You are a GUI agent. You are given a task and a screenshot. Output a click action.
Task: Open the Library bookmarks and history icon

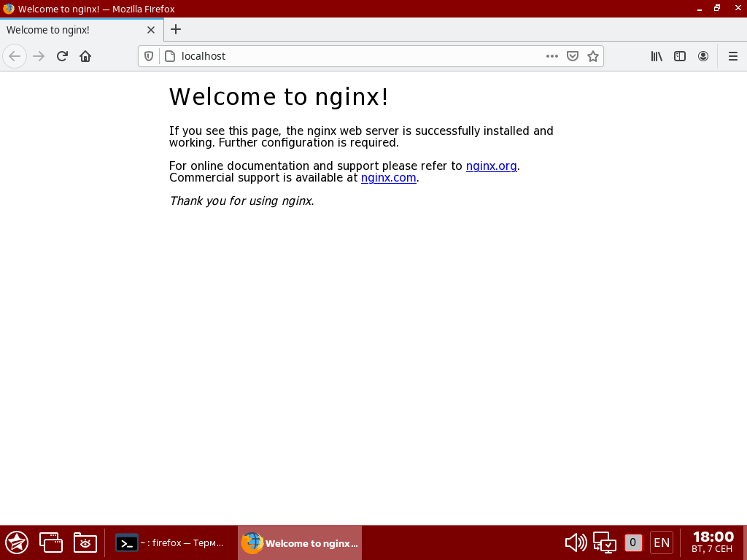point(657,56)
